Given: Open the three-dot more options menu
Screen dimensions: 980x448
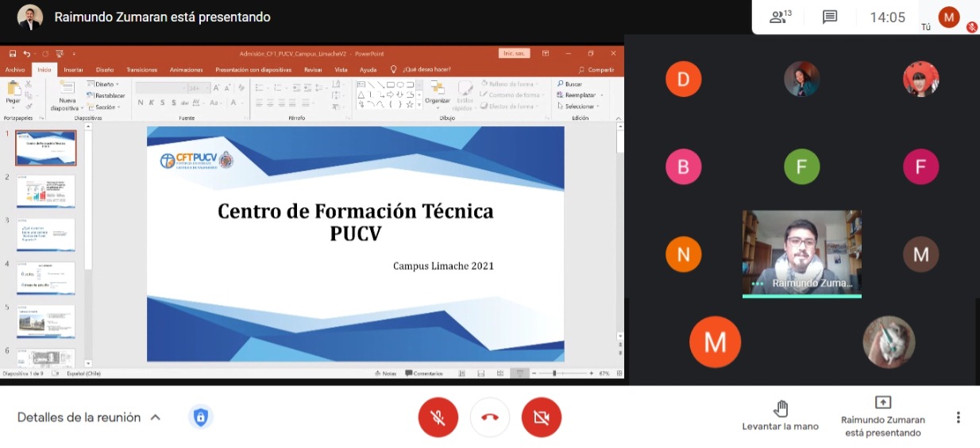Looking at the screenshot, I should point(959,417).
